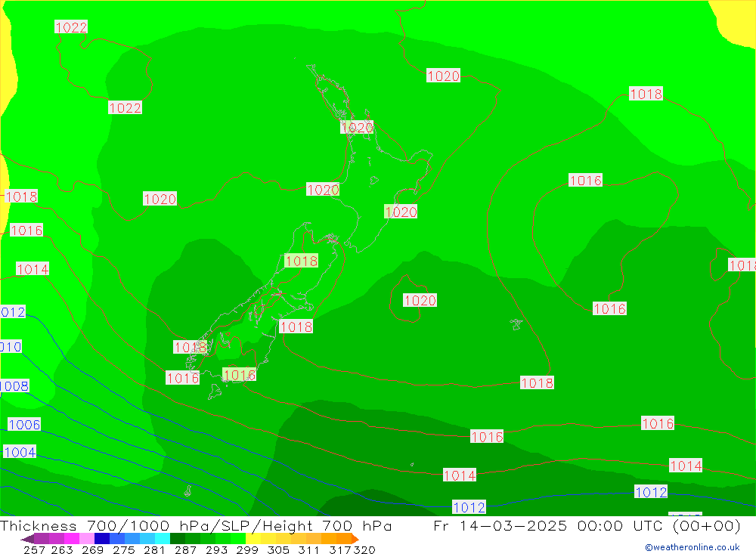
Task: Pick the darkest green swatch above 287
Action: 178,539
